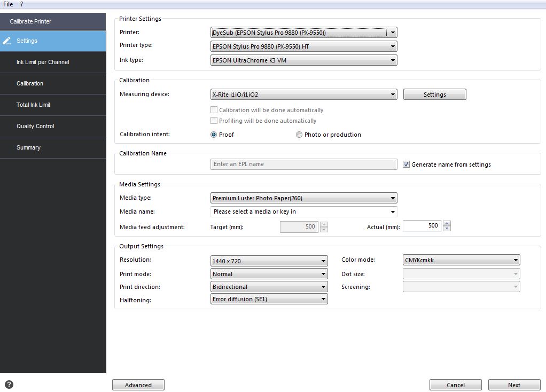Open the File menu
The image size is (546, 392).
tap(7, 4)
